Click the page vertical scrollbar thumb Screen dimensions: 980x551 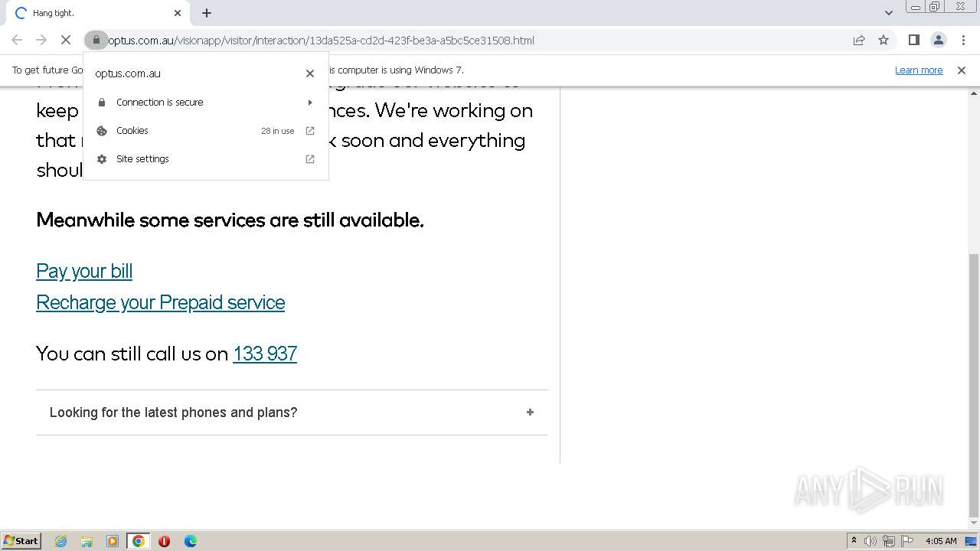[974, 386]
